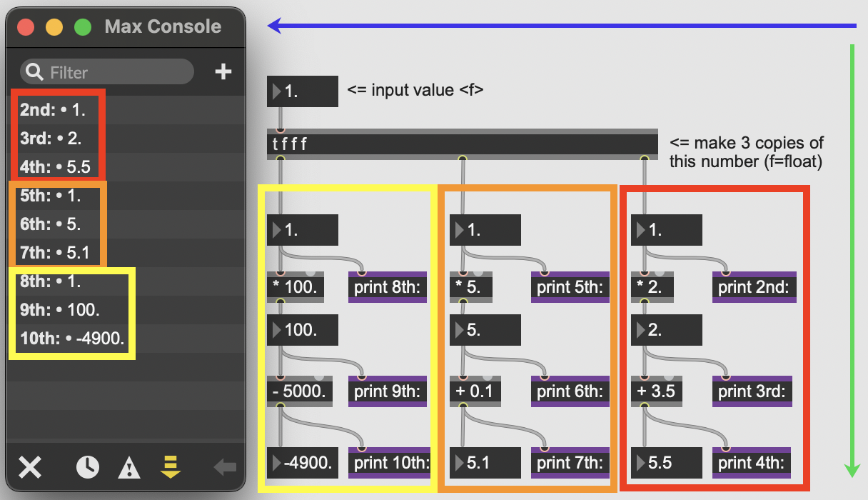868x500 pixels.
Task: Toggle timestamps with the clock icon
Action: pos(88,468)
